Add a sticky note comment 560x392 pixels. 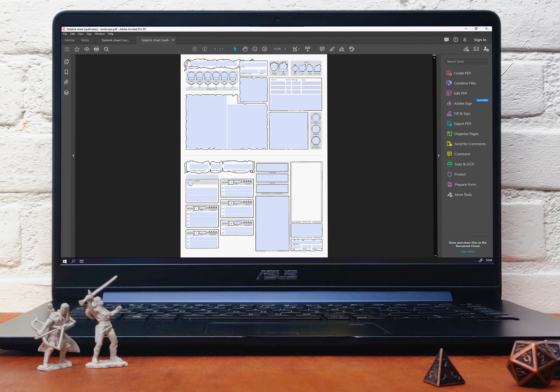[x=322, y=49]
